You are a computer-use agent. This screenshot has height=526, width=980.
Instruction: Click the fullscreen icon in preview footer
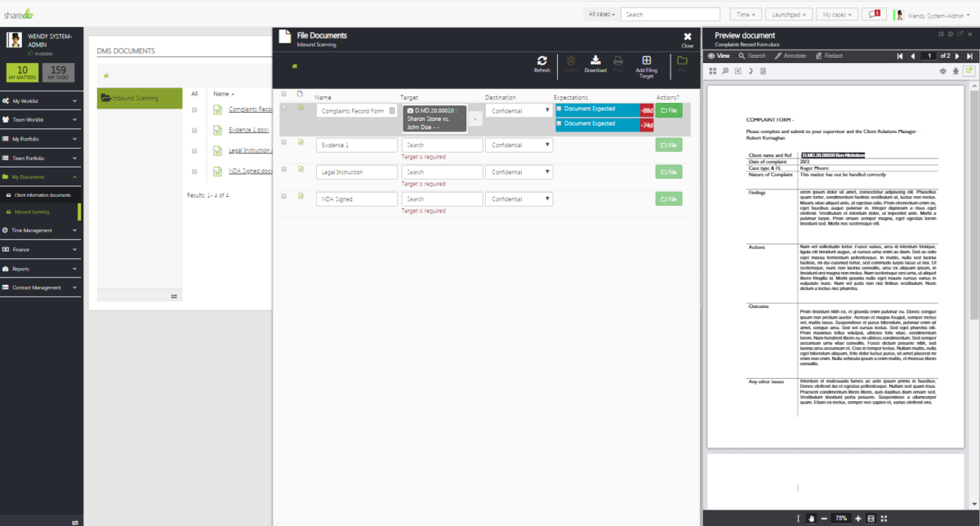(884, 519)
